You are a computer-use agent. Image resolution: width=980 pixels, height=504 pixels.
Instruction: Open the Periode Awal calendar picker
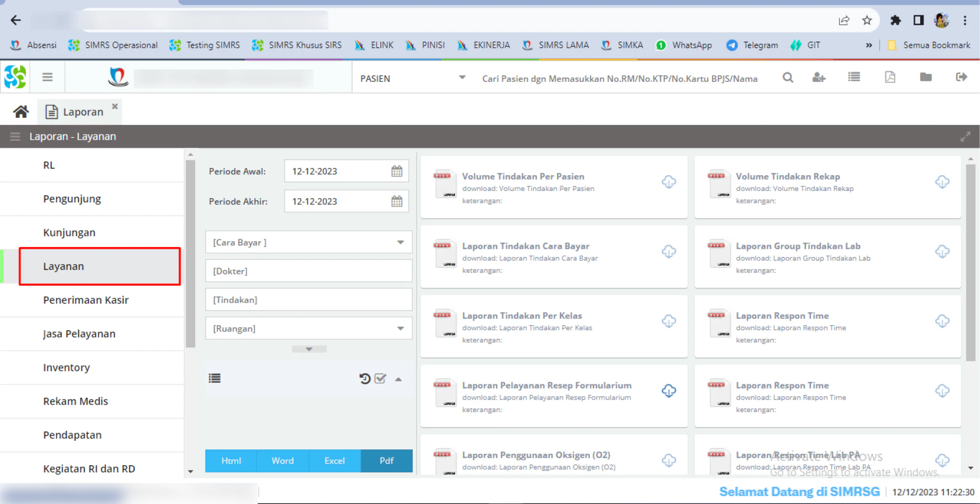[x=397, y=171]
